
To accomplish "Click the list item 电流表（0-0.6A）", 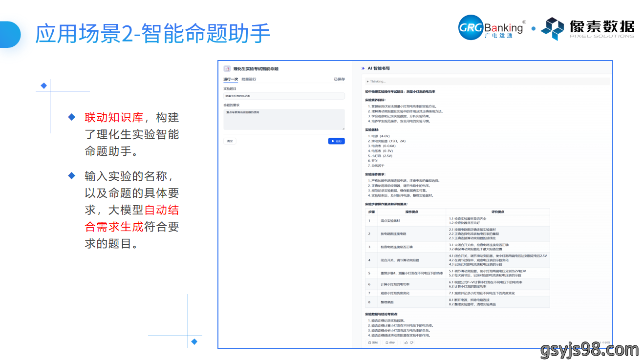I will 382,146.
